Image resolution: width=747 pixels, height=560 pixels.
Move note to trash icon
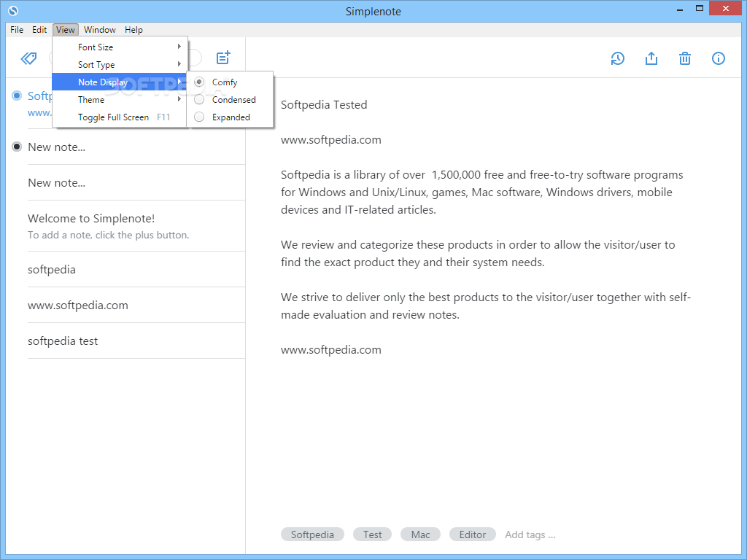pos(685,58)
